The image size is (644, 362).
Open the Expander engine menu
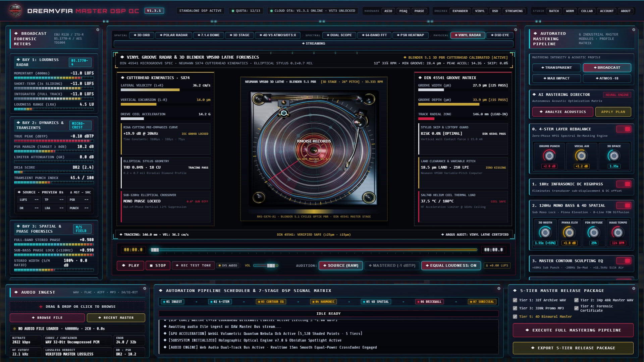tap(460, 11)
